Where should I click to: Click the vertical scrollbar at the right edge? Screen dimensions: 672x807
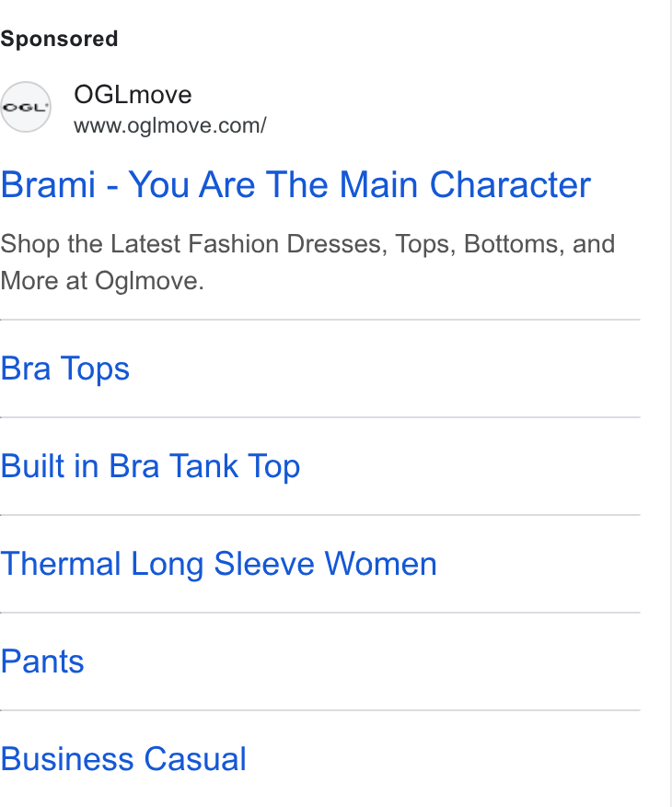pos(670,403)
